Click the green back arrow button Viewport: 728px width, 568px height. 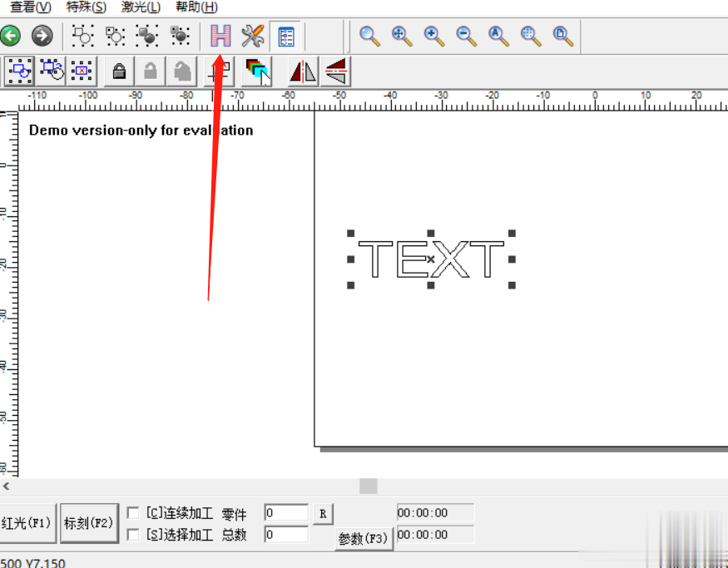click(x=10, y=36)
